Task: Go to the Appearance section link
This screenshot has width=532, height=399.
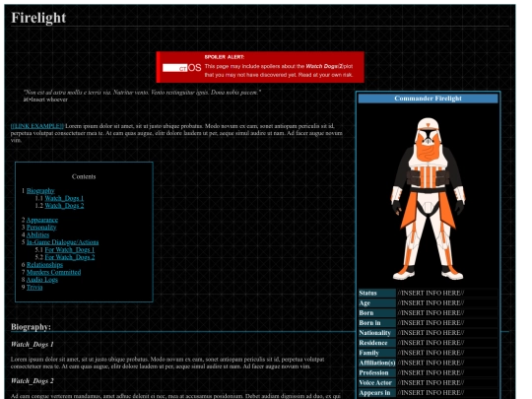Action: pos(42,221)
